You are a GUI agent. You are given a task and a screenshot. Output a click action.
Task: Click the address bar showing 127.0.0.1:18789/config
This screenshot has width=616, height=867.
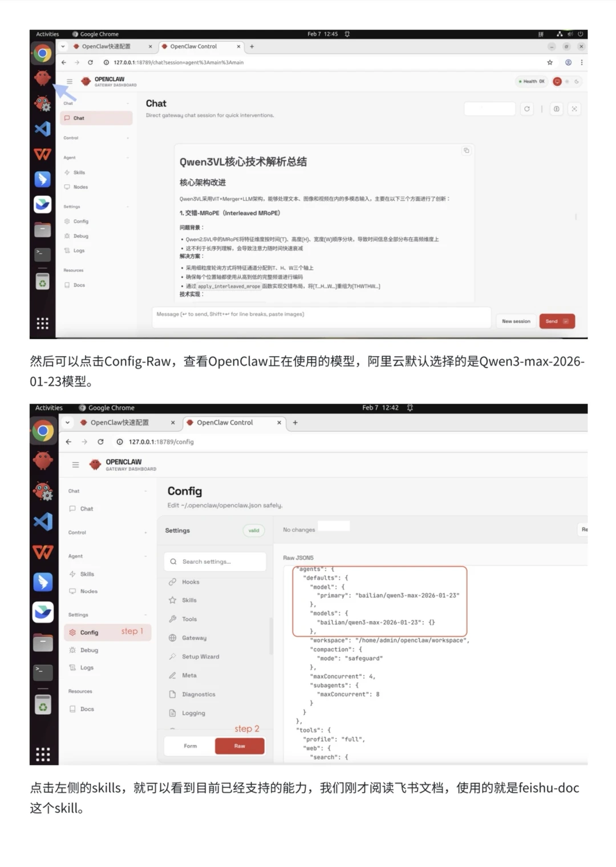tap(161, 442)
